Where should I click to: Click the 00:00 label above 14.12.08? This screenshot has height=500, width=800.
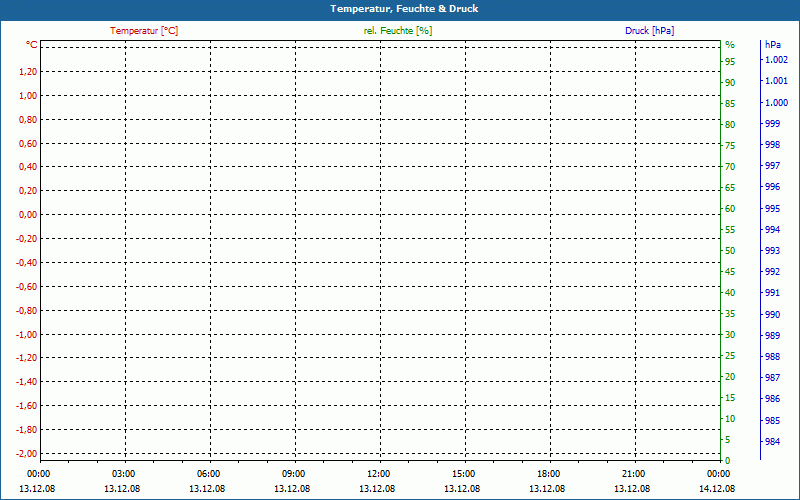tap(718, 474)
